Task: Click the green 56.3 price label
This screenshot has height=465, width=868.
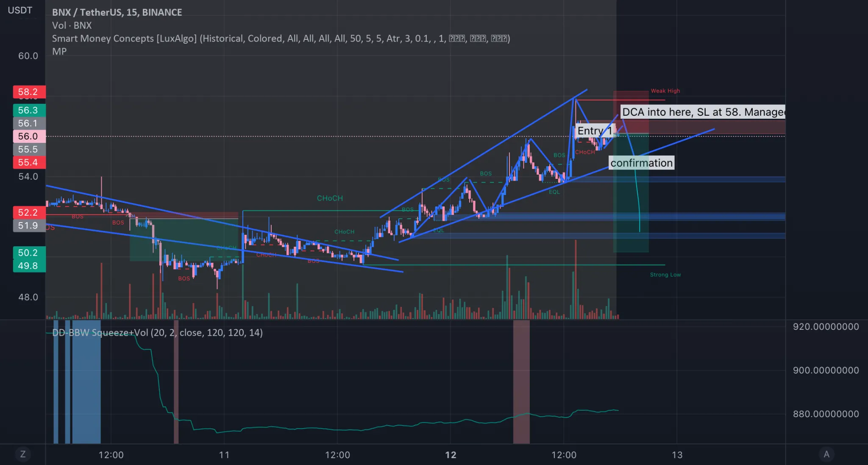Action: click(x=28, y=110)
